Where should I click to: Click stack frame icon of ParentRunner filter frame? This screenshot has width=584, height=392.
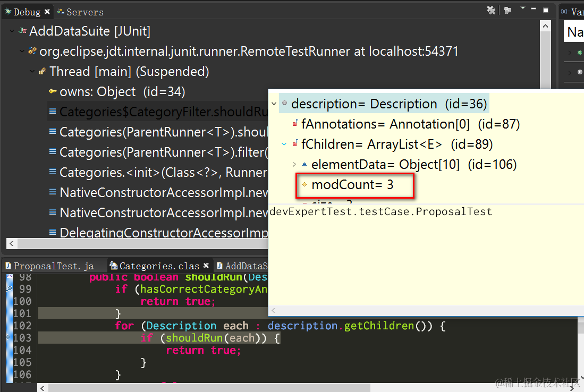pyautogui.click(x=53, y=151)
